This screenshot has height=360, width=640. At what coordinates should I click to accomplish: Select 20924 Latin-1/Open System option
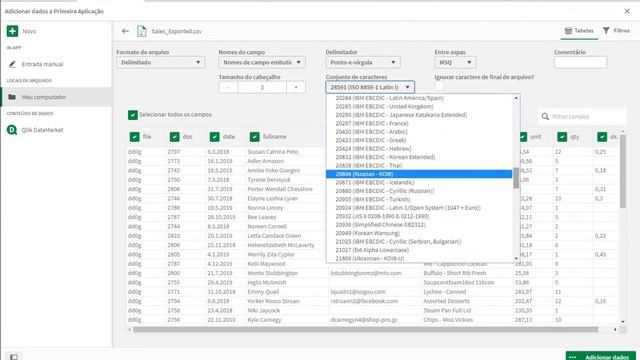pos(419,208)
